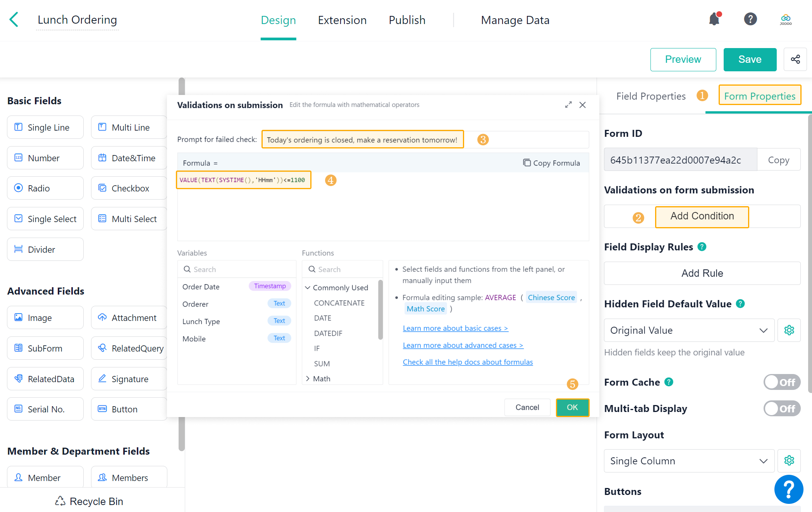Switch to the Extension tab
Viewport: 812px width, 512px height.
click(342, 20)
